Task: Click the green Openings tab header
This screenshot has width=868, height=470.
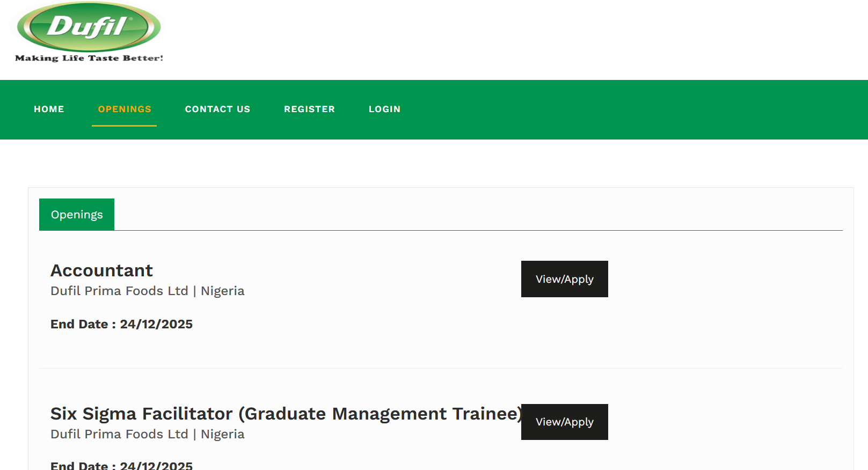Action: coord(76,214)
